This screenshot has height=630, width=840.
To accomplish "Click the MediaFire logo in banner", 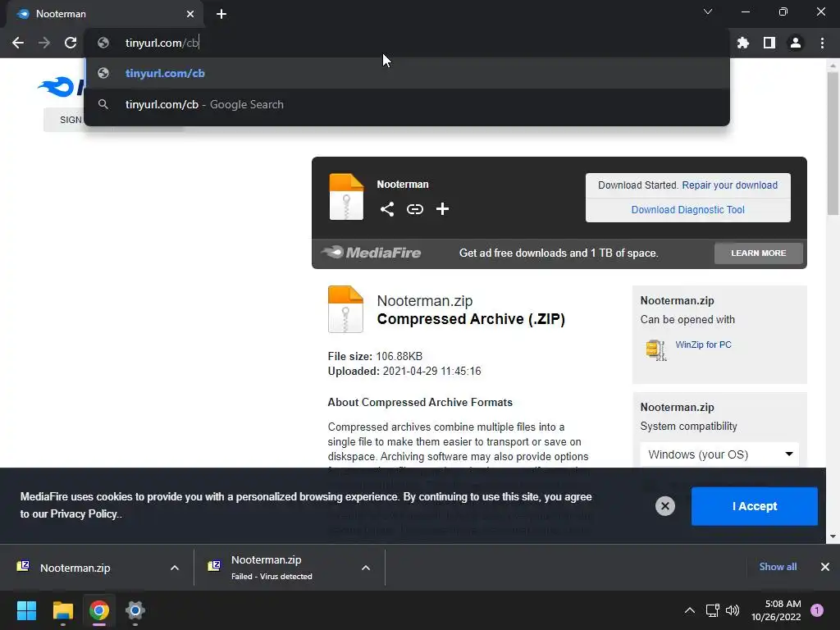I will pyautogui.click(x=372, y=253).
